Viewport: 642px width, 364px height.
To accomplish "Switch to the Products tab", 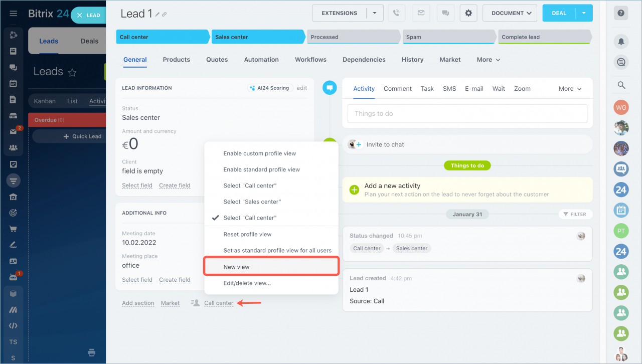I will coord(177,60).
